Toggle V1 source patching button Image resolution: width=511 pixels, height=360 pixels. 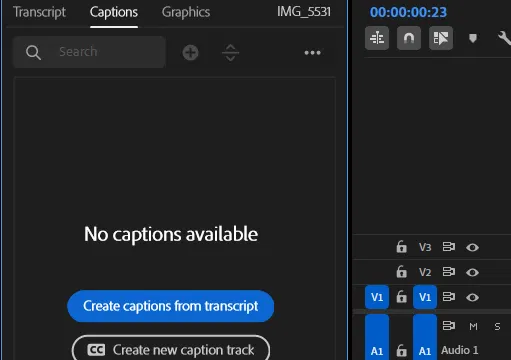(x=377, y=297)
